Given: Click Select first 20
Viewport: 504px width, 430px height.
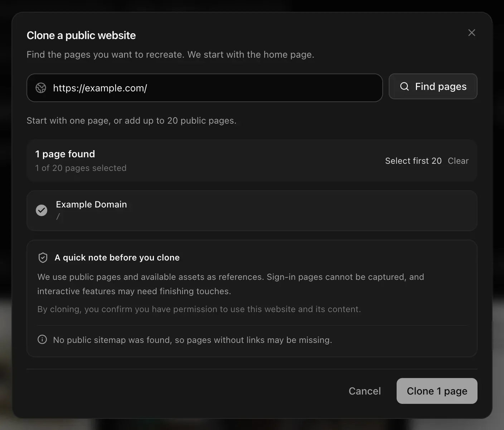Looking at the screenshot, I should click(413, 161).
